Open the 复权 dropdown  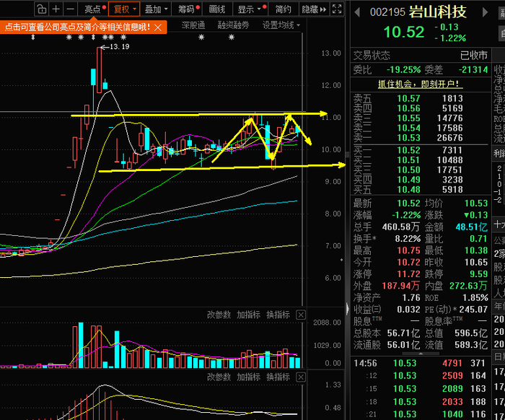(124, 9)
